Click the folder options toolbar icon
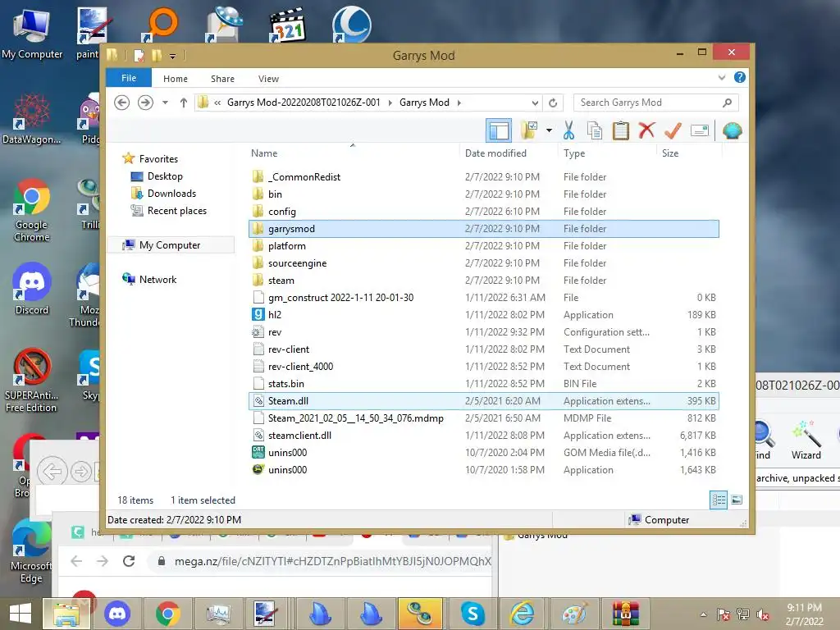This screenshot has width=840, height=630. [529, 130]
